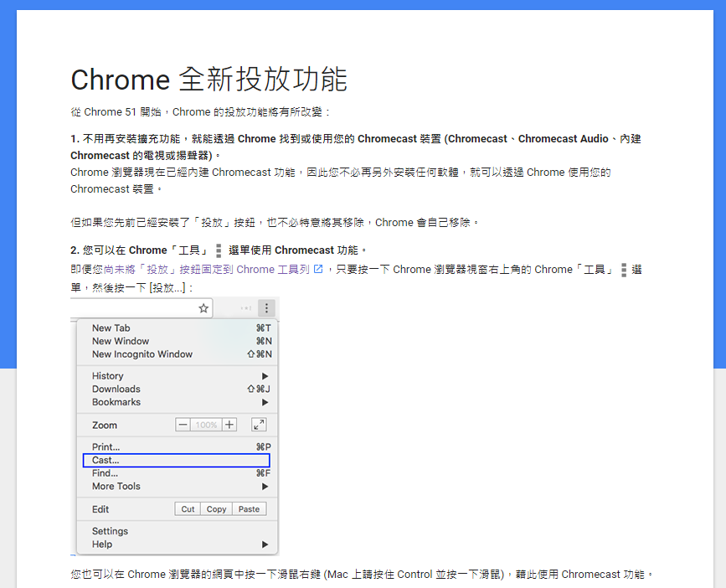Expand the More Tools submenu arrow
Screen dimensions: 726x588
[265, 486]
